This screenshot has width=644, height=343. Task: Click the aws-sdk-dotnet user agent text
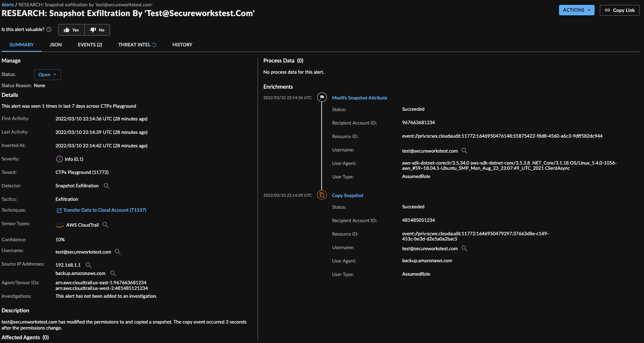[x=509, y=166]
